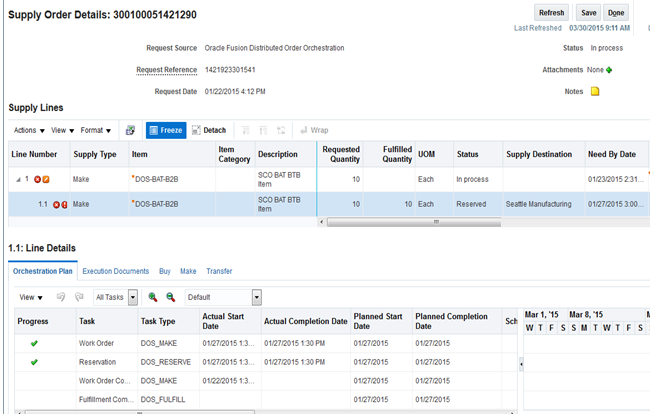Switch to the Execution Documents tab
The width and height of the screenshot is (650, 414).
pyautogui.click(x=115, y=271)
